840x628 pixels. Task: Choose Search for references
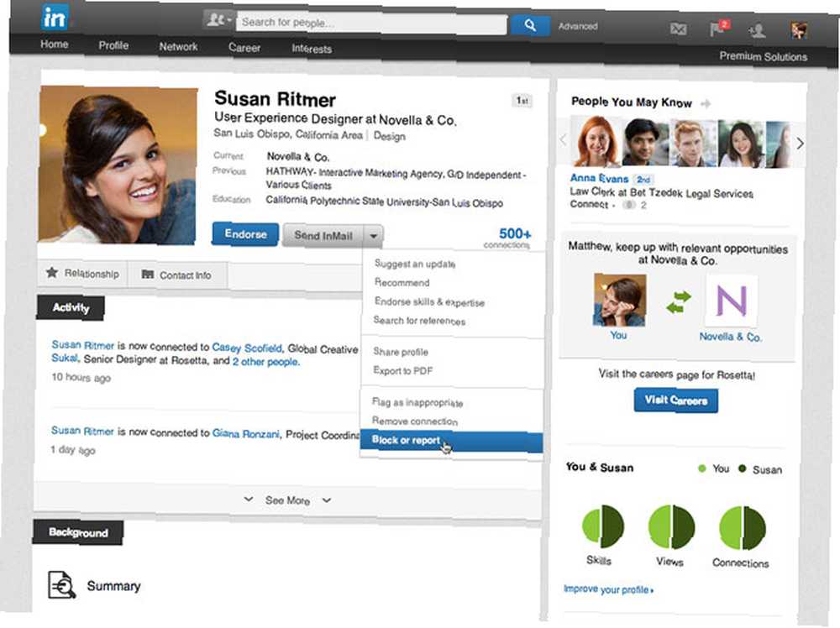(419, 320)
